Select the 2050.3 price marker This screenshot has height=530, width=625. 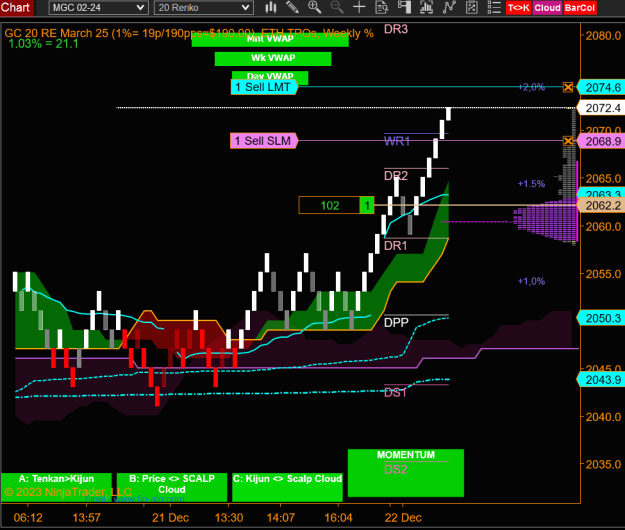click(x=601, y=318)
